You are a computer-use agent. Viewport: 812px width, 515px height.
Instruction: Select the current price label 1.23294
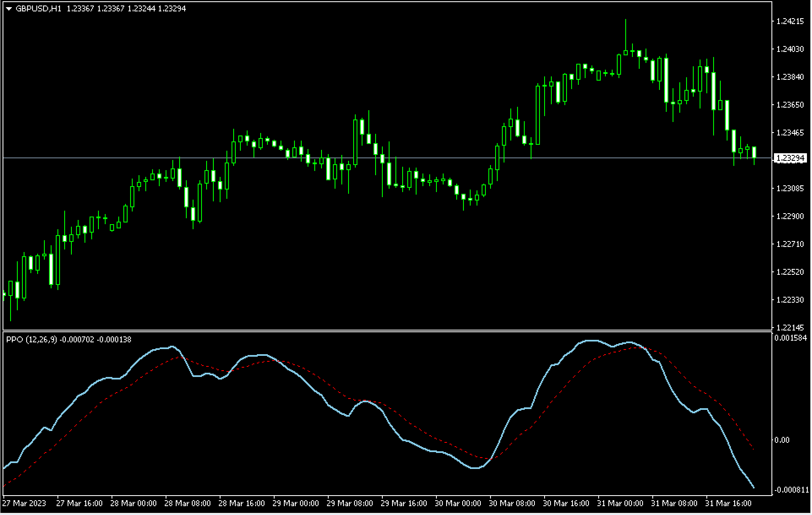[x=790, y=158]
